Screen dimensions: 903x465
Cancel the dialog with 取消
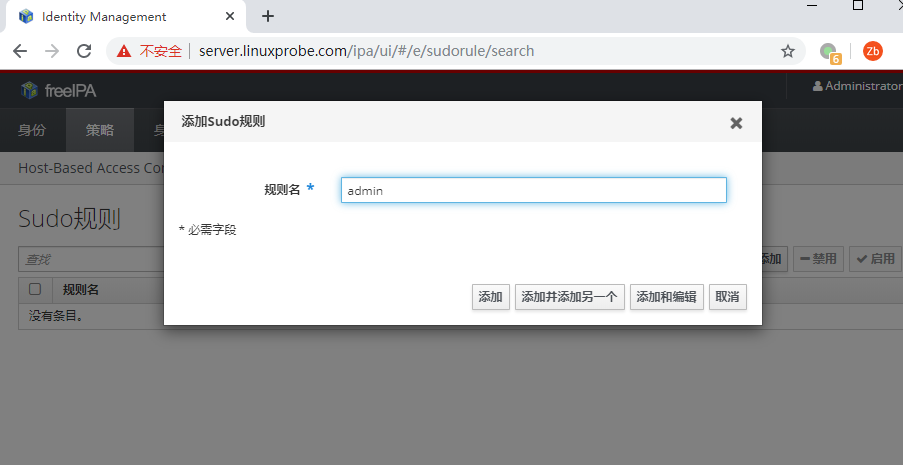728,297
